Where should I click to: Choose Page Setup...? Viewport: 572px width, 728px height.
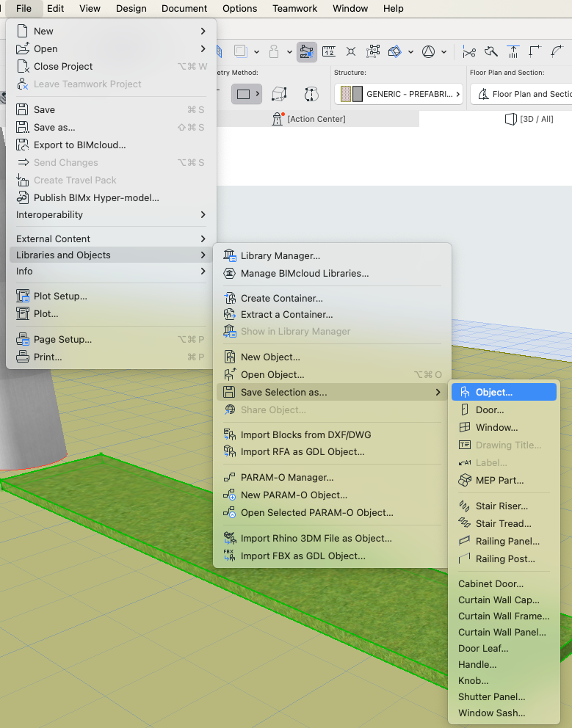111,339
